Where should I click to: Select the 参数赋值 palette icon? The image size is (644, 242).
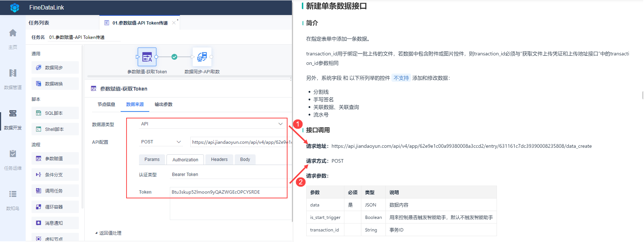39,158
